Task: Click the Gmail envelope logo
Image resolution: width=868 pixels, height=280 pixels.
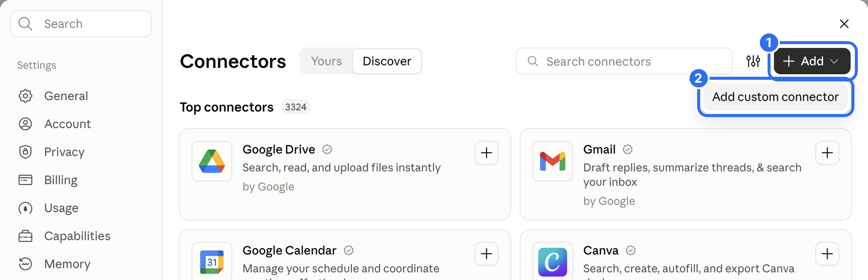Action: 553,161
